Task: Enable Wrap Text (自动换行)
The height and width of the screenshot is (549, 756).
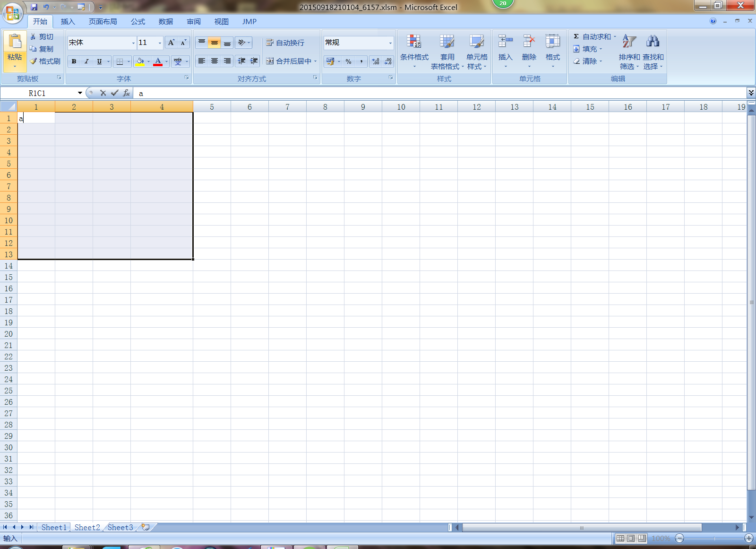Action: coord(285,43)
